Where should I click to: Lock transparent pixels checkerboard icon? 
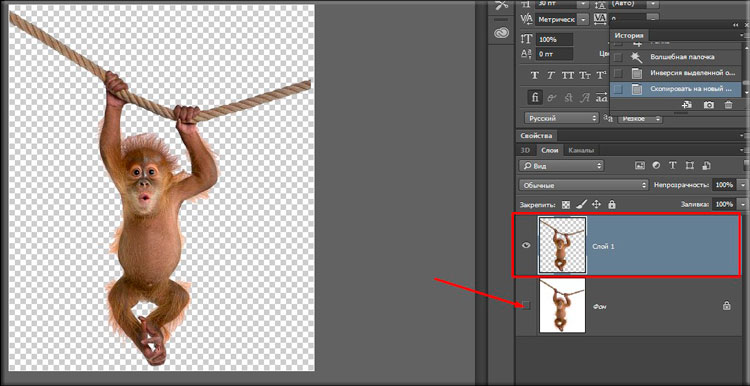(566, 204)
